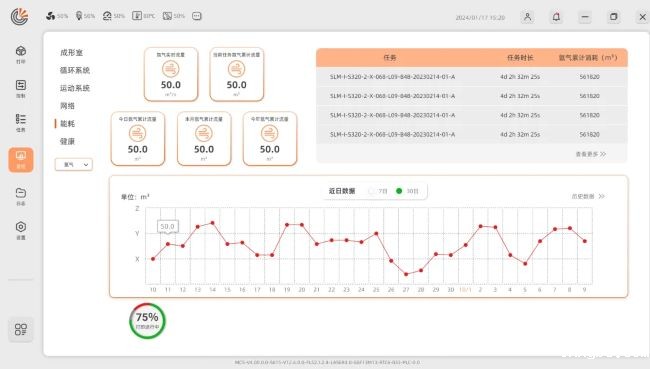The image size is (650, 369).
Task: Open the user account icon
Action: pyautogui.click(x=527, y=17)
